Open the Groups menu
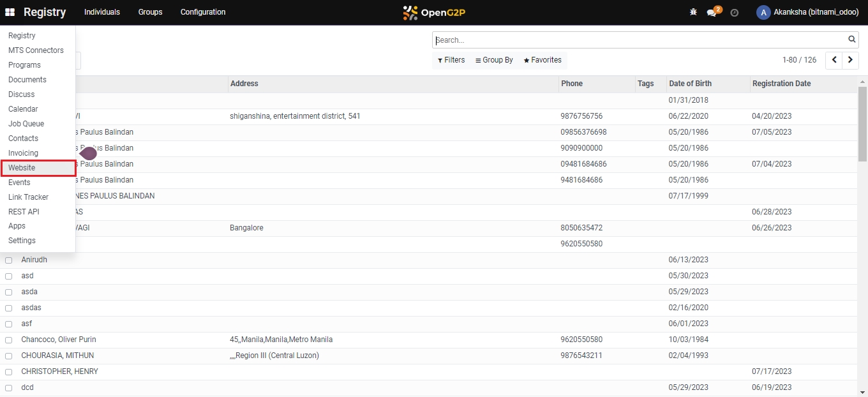The height and width of the screenshot is (397, 868). coord(150,12)
